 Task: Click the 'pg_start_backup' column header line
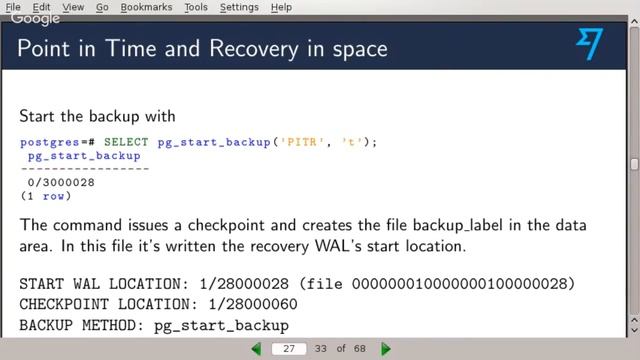[x=84, y=156]
